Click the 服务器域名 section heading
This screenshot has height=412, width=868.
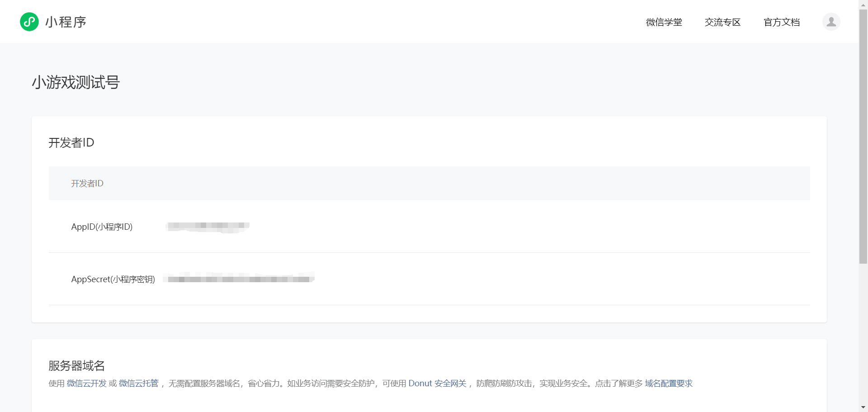click(x=77, y=365)
